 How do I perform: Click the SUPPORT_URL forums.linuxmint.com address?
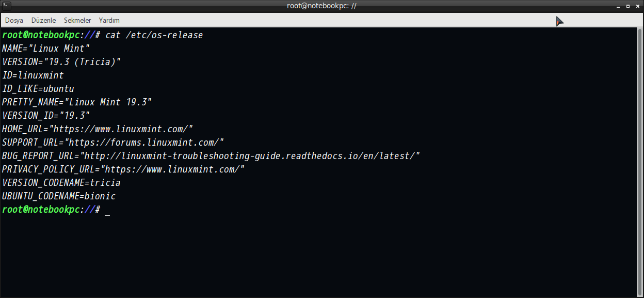tap(144, 143)
